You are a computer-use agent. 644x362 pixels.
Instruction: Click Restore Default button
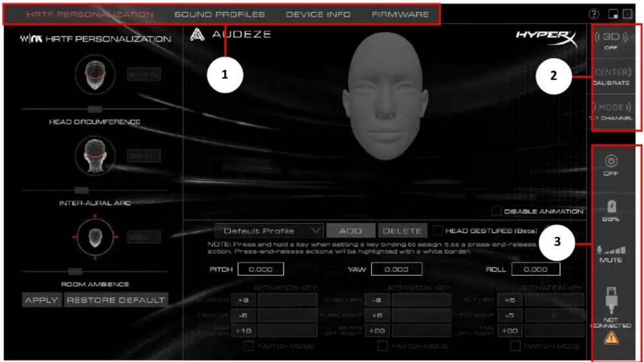pyautogui.click(x=116, y=300)
